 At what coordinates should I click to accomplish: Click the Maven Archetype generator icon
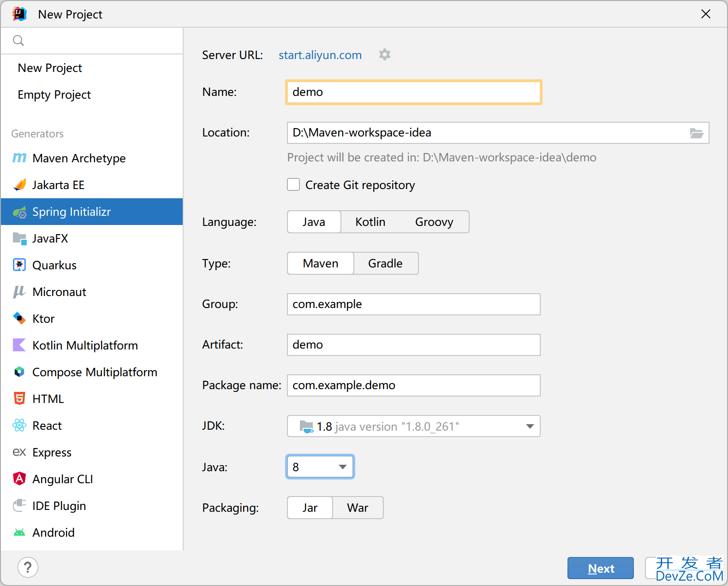tap(19, 158)
